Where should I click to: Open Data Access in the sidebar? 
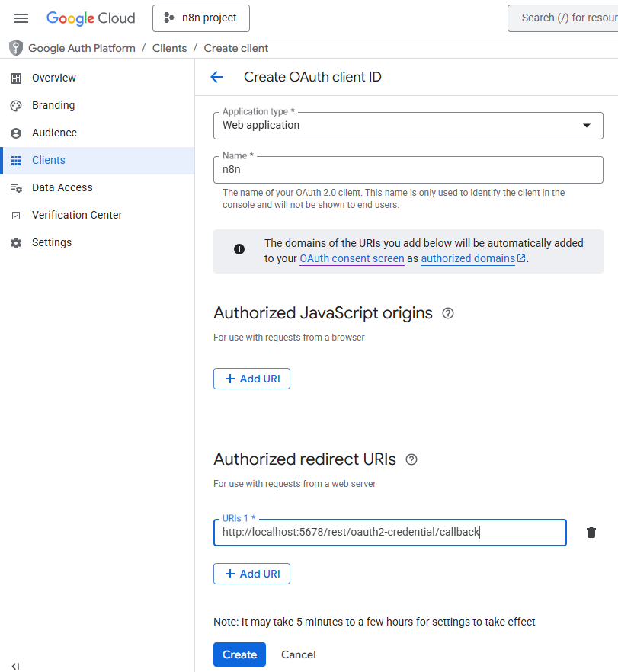pos(62,187)
